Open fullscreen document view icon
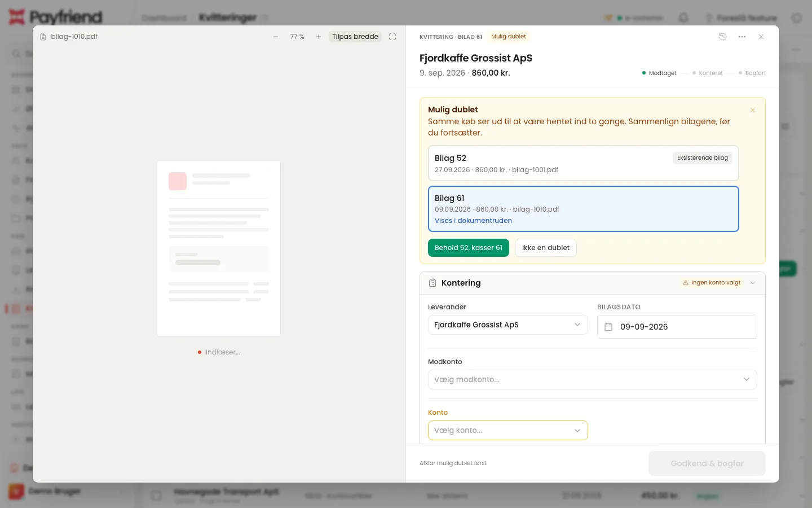The width and height of the screenshot is (812, 508). pyautogui.click(x=392, y=37)
